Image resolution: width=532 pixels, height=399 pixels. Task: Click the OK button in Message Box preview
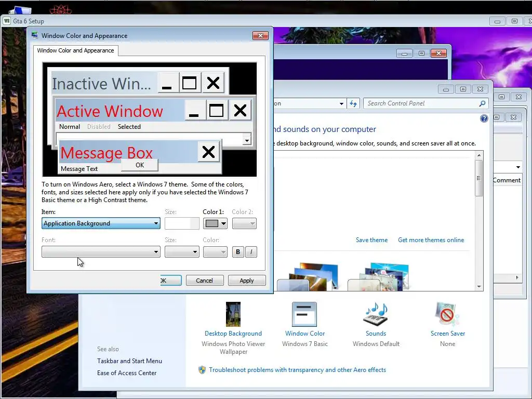point(140,165)
